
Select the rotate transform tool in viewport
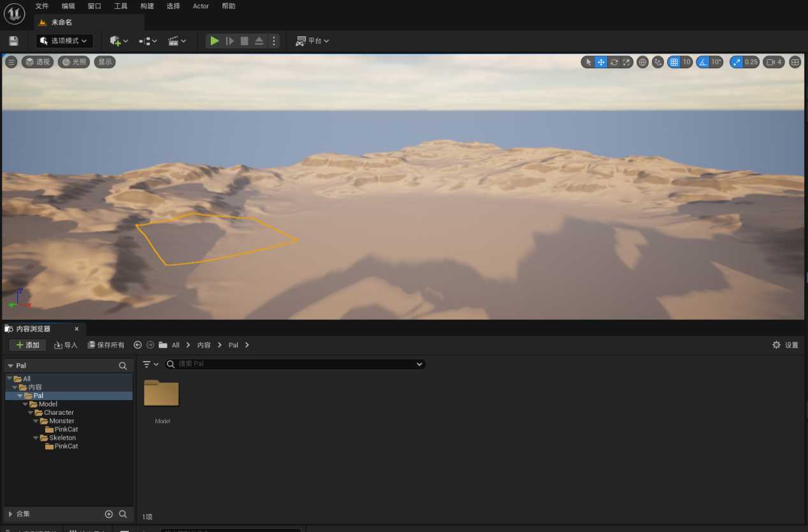click(614, 62)
